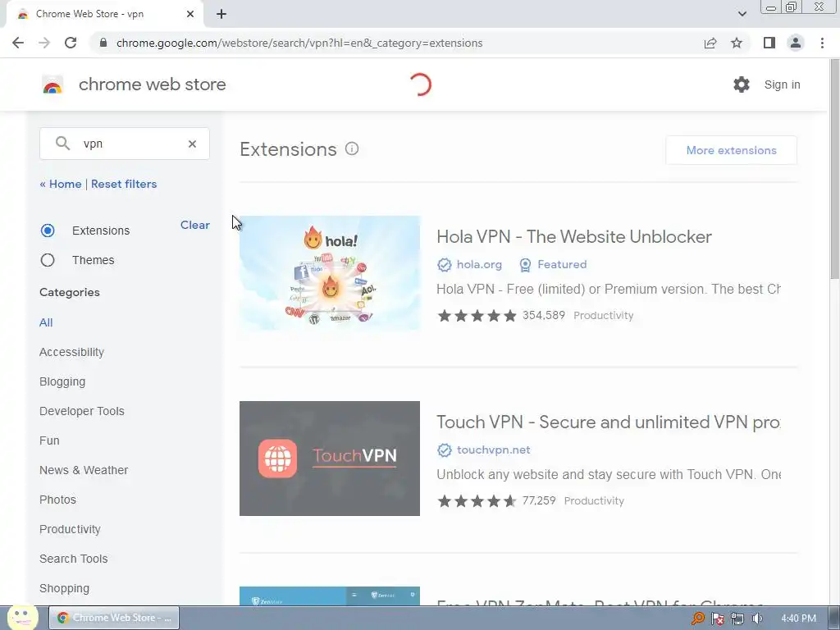This screenshot has width=840, height=630.
Task: Go back to the previous page
Action: (x=18, y=43)
